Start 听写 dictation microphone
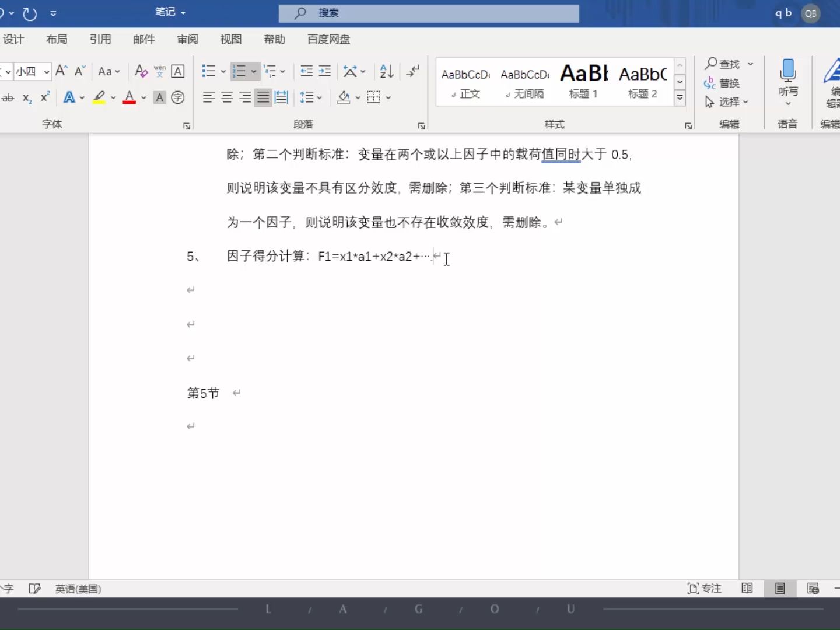840x630 pixels. click(788, 82)
